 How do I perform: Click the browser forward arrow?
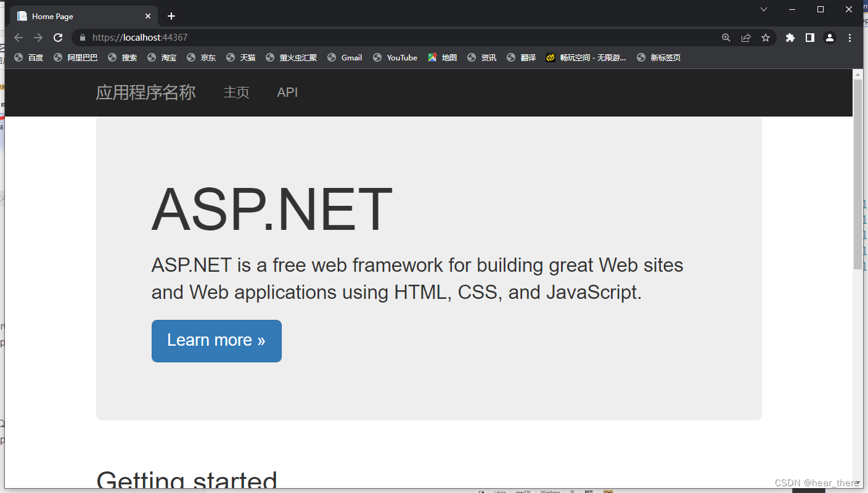pyautogui.click(x=38, y=38)
